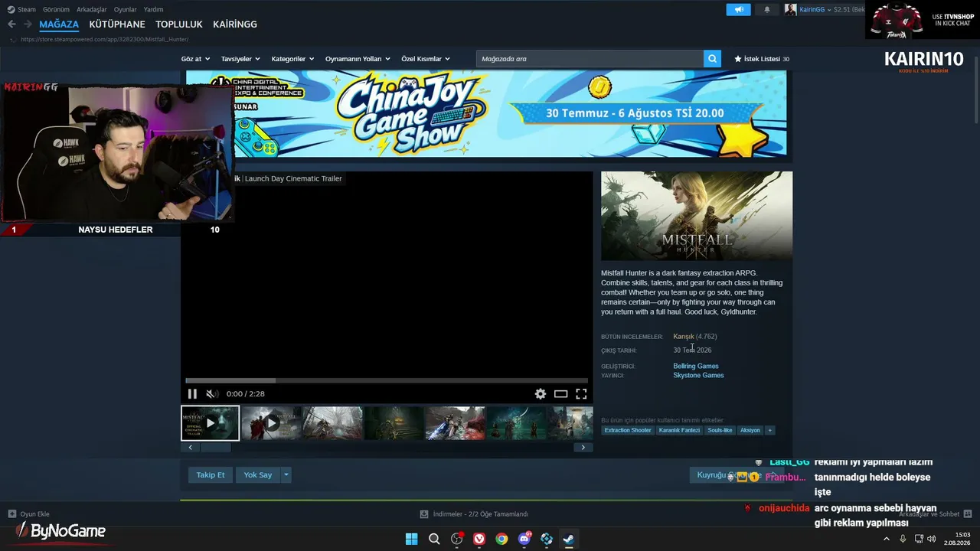Go back with the Steam back arrow
980x551 pixels.
tap(11, 24)
